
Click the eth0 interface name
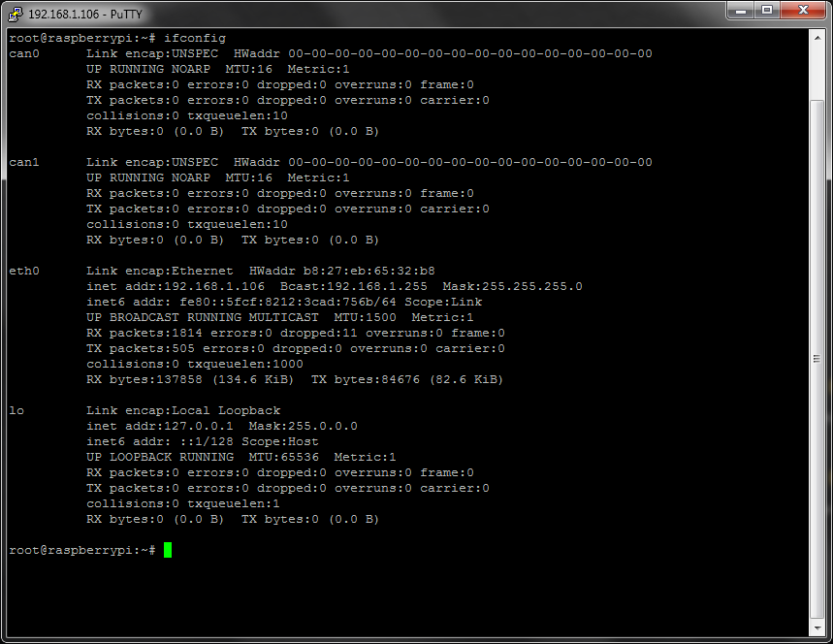pyautogui.click(x=24, y=271)
